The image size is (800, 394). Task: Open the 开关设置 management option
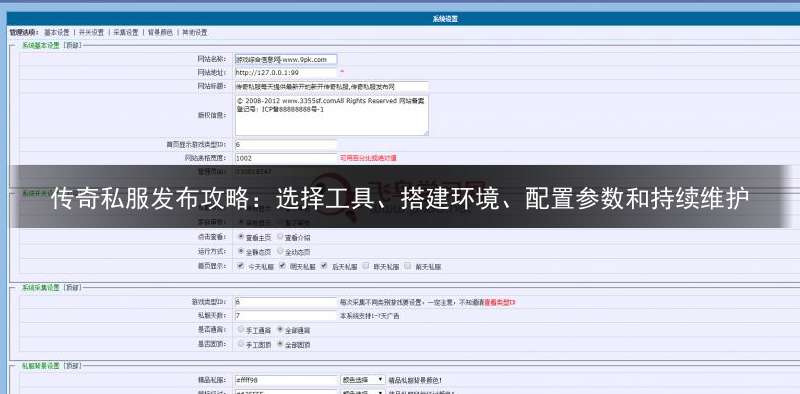click(91, 32)
